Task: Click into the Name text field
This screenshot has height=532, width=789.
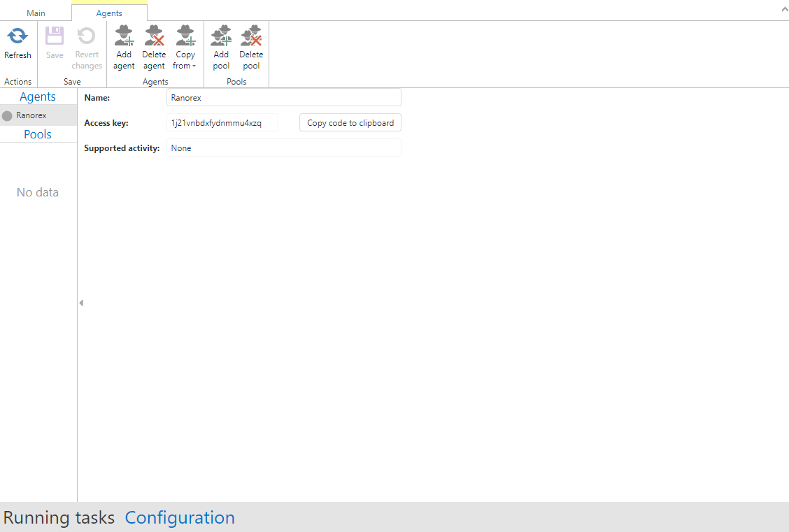Action: coord(283,98)
